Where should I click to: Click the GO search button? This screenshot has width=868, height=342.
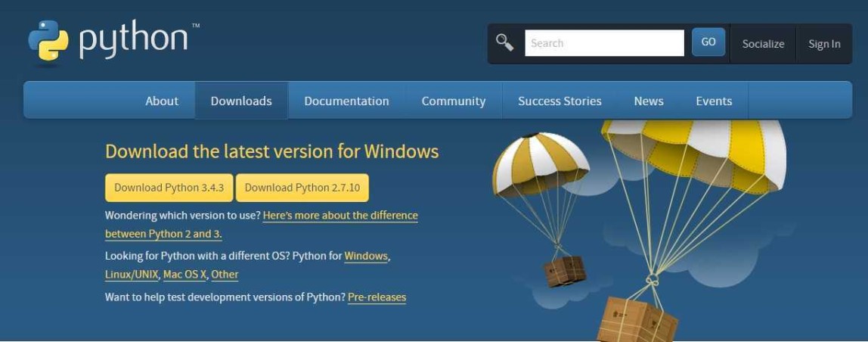point(708,42)
